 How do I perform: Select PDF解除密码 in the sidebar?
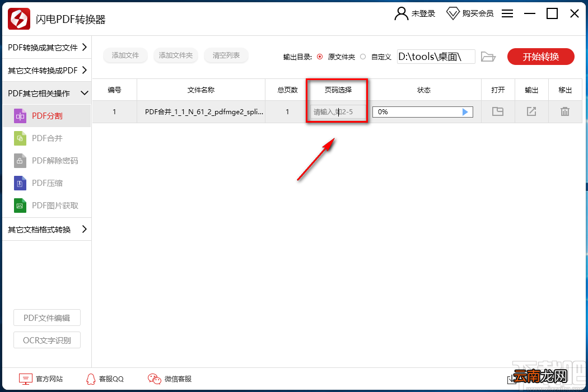coord(47,161)
